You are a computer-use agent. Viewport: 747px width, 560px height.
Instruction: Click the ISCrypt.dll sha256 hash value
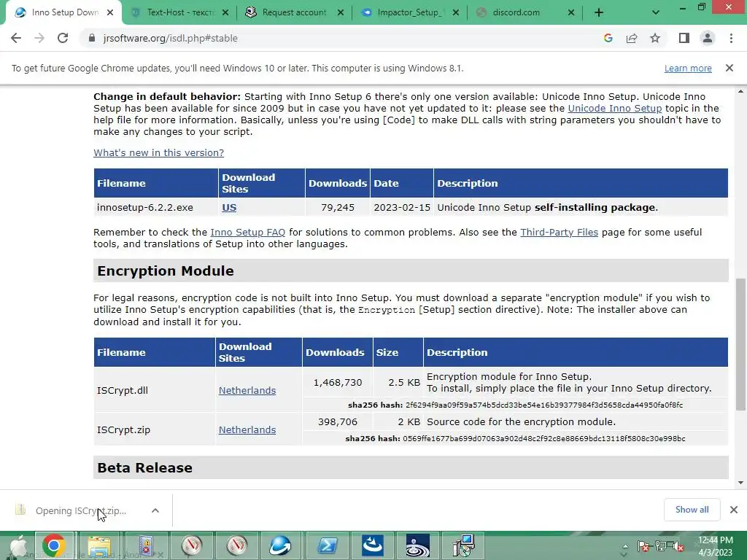click(544, 405)
